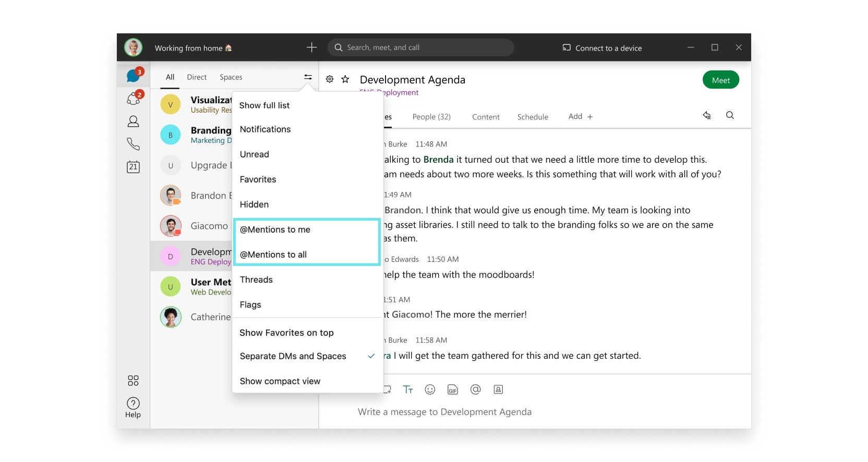
Task: Open the Help icon
Action: (133, 407)
